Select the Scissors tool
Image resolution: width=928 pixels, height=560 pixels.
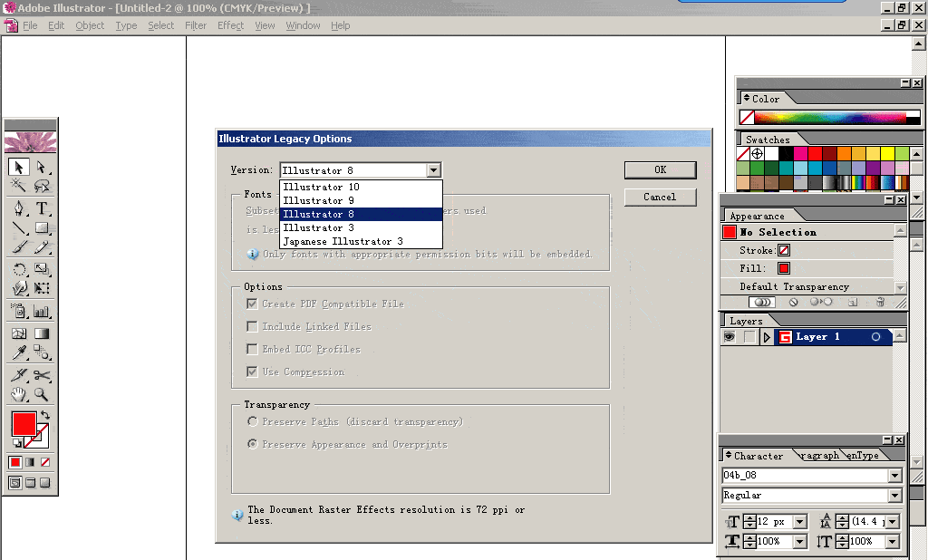tap(42, 375)
